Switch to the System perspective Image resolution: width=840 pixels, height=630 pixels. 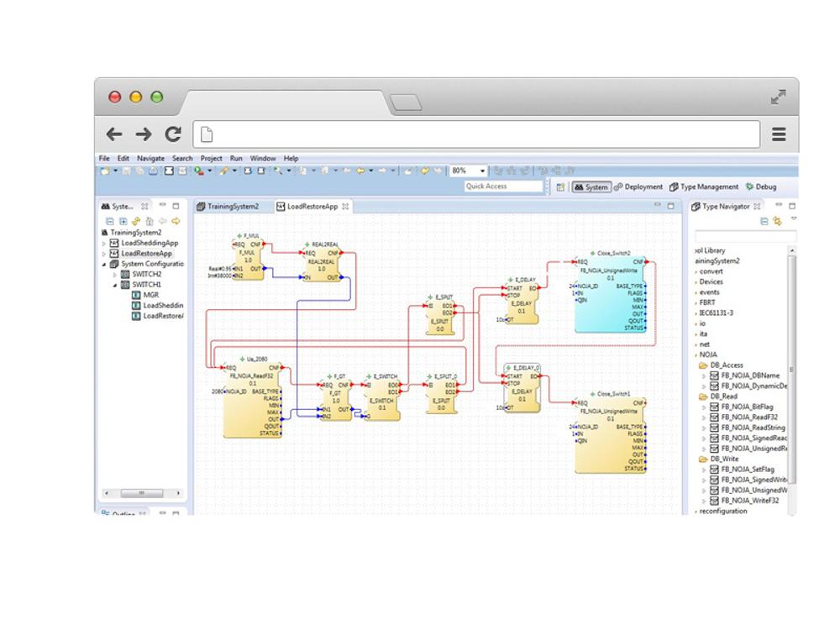591,187
